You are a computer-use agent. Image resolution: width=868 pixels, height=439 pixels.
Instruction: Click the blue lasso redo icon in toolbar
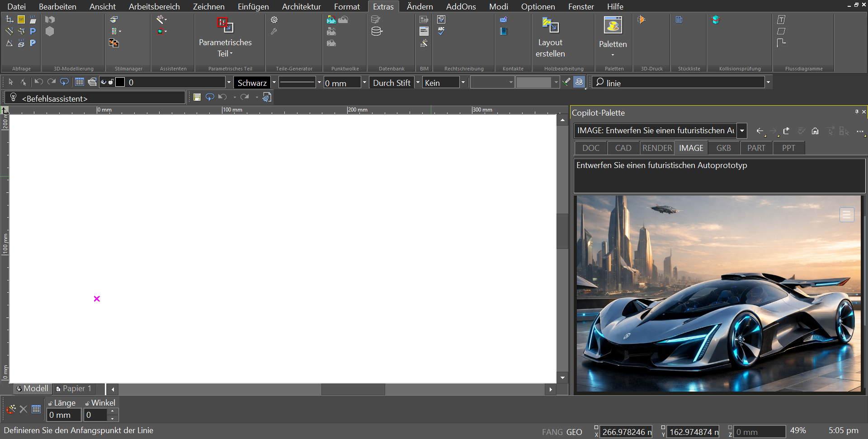pyautogui.click(x=65, y=82)
